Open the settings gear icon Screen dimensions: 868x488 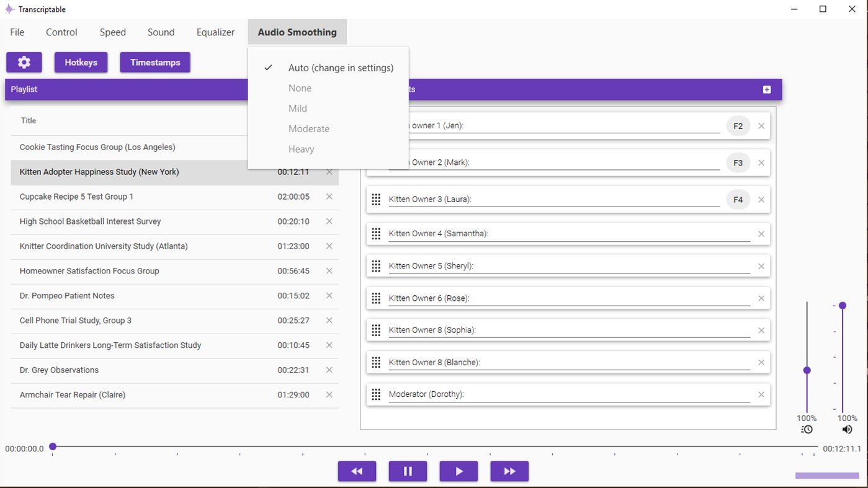pos(24,62)
